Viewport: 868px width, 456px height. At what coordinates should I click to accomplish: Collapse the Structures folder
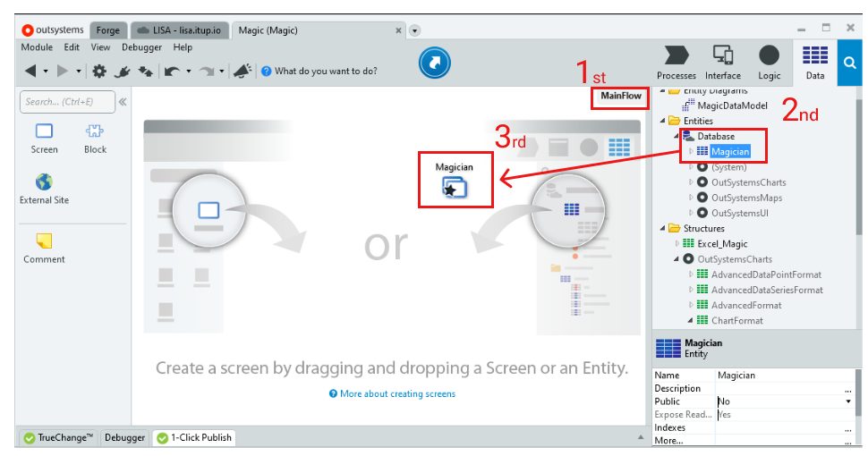662,228
